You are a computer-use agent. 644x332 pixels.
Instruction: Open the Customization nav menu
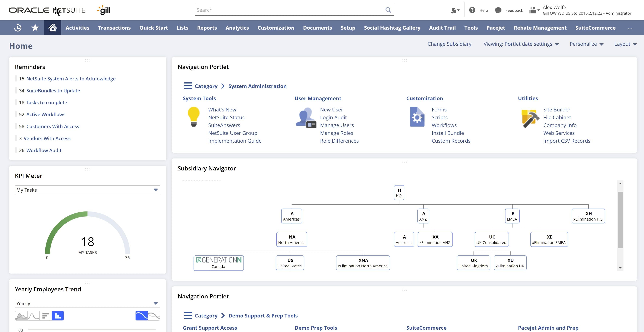click(276, 28)
